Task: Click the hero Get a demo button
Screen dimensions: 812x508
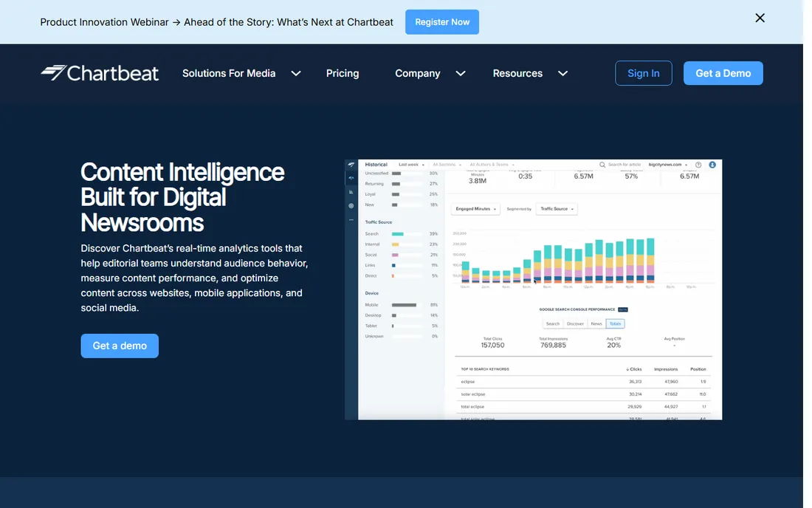Action: [x=120, y=346]
